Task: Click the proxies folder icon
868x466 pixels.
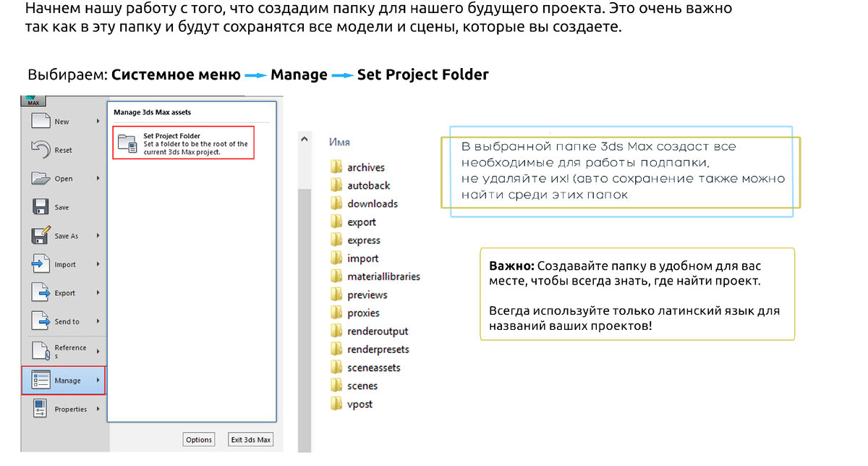Action: click(336, 313)
